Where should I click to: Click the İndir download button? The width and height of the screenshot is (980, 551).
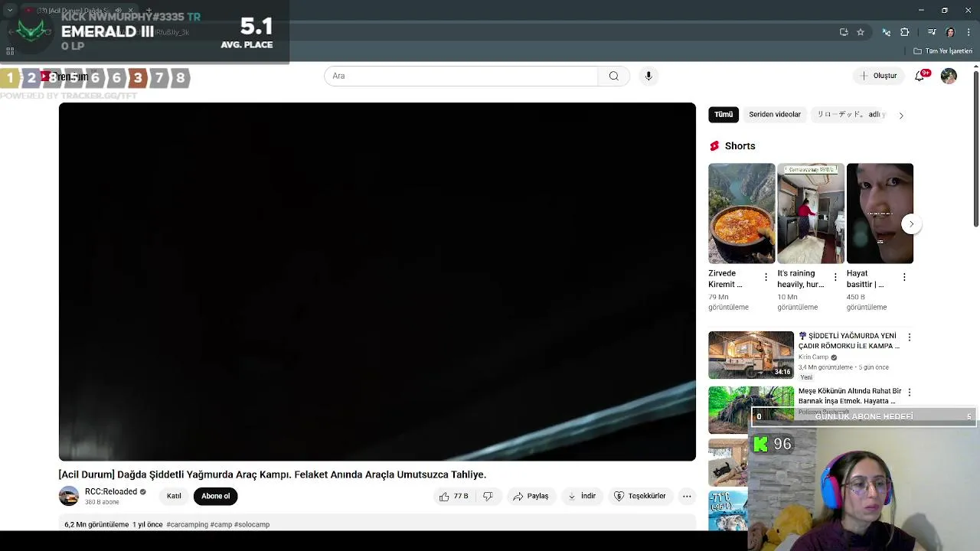[x=581, y=496]
